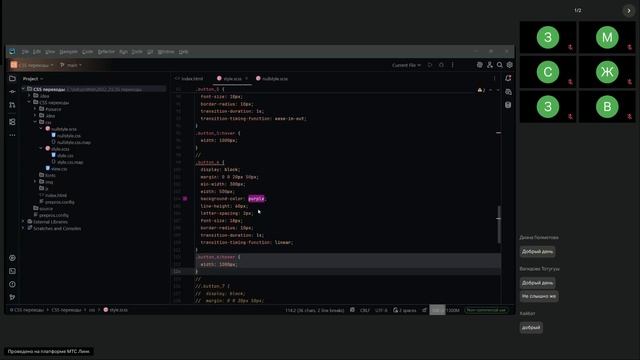640x360 pixels.
Task: Open Code With Me icon
Action: (x=490, y=65)
